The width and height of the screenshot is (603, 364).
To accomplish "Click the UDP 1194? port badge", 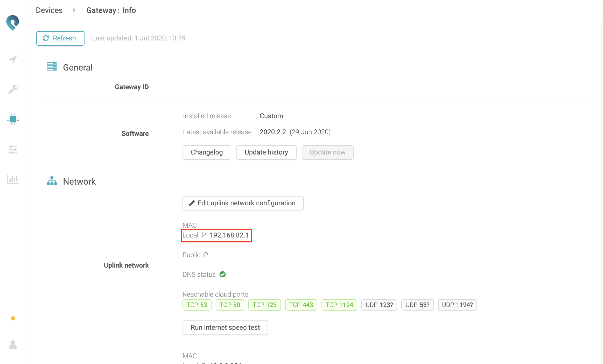I will [457, 305].
